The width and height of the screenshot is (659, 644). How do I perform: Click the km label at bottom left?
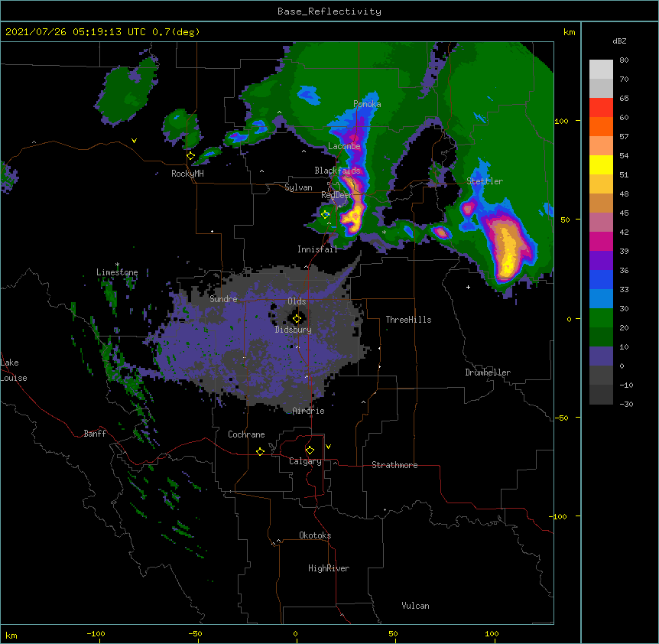pos(11,636)
